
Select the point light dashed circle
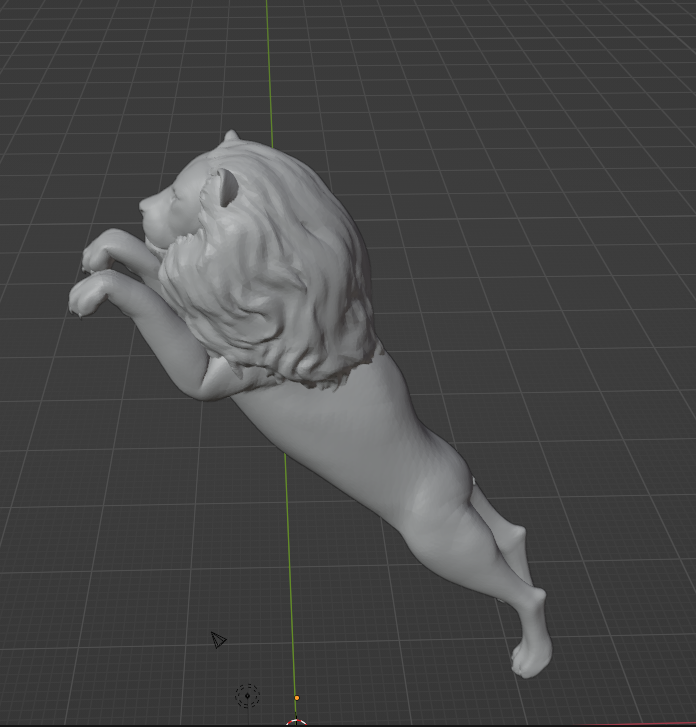tap(247, 695)
